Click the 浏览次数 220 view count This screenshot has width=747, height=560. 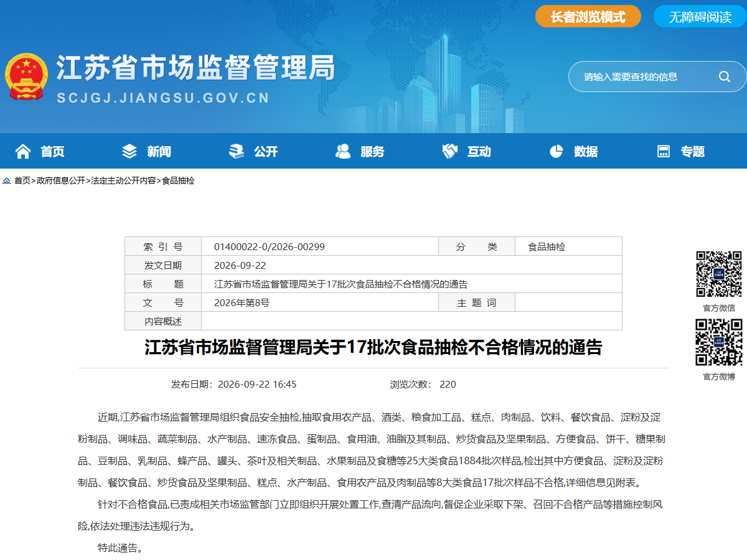[x=423, y=384]
